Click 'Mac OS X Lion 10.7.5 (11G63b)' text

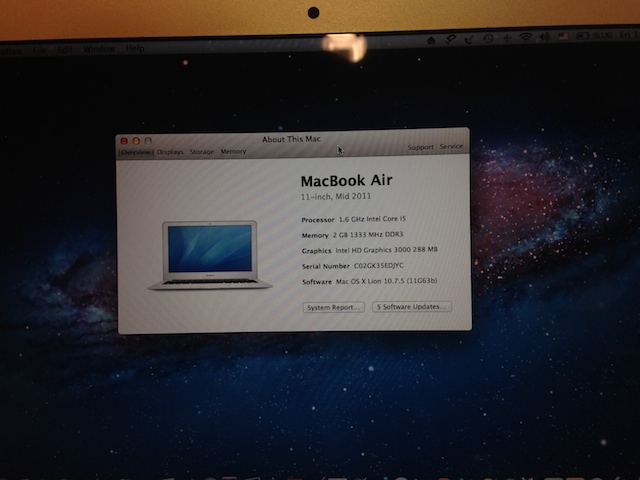pos(387,281)
